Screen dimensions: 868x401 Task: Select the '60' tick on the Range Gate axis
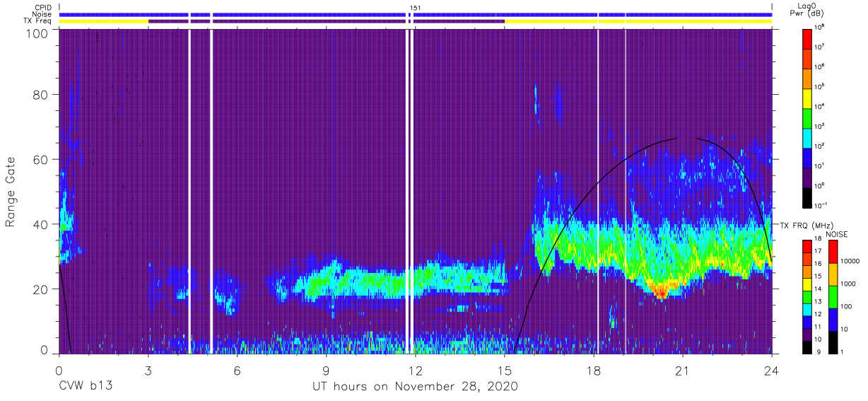coord(40,159)
